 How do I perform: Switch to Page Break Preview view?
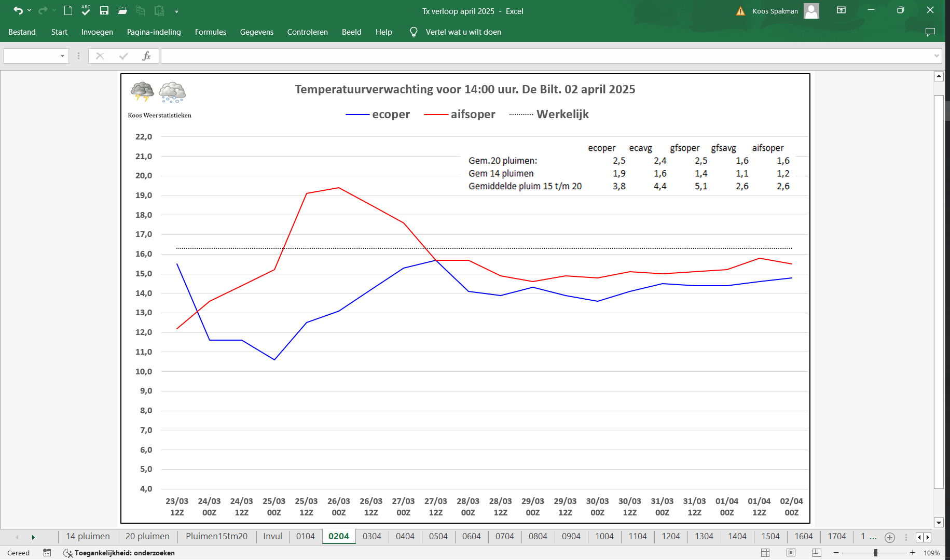(817, 553)
